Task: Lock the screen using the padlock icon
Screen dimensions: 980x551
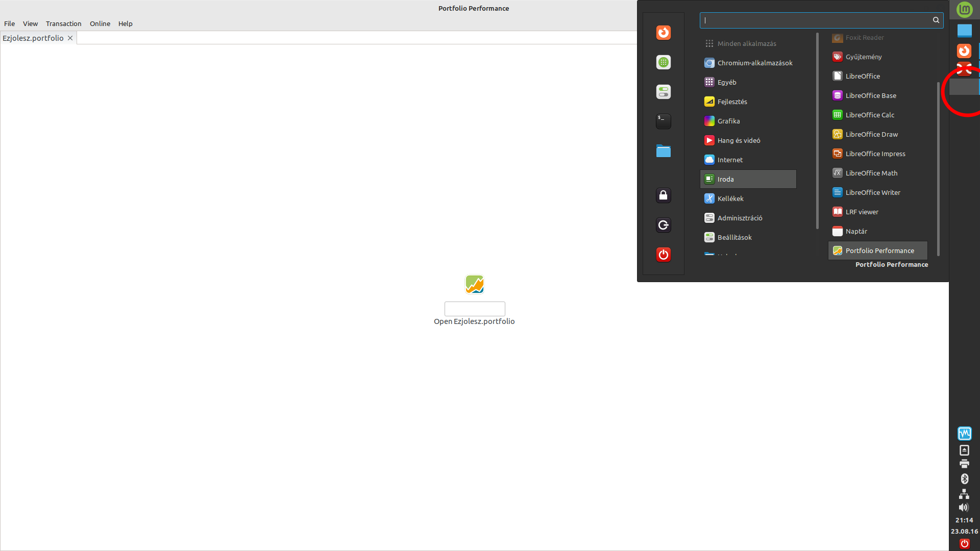Action: (663, 195)
